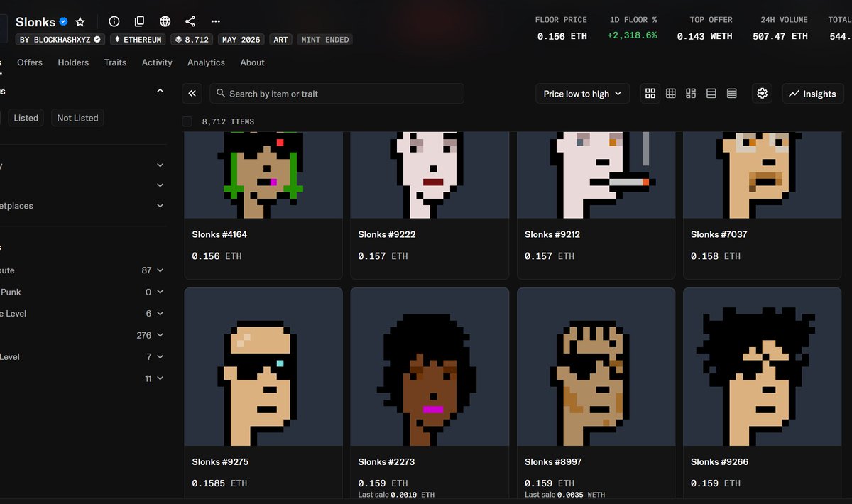This screenshot has height=504, width=852.
Task: Open the About tab
Action: pyautogui.click(x=252, y=62)
